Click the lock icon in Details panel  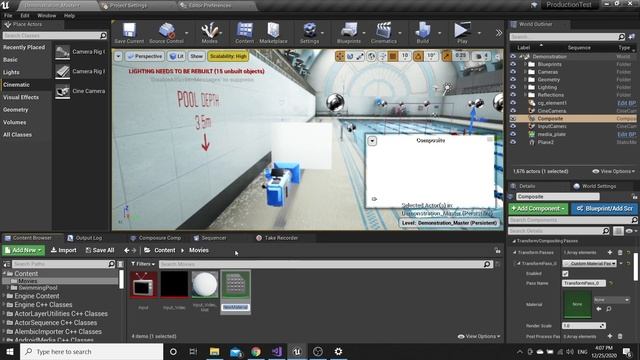636,196
